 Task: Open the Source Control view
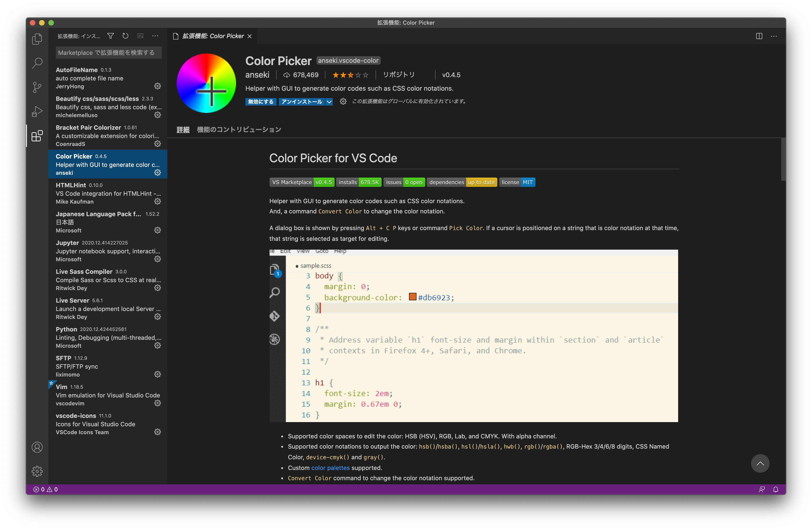coord(37,87)
